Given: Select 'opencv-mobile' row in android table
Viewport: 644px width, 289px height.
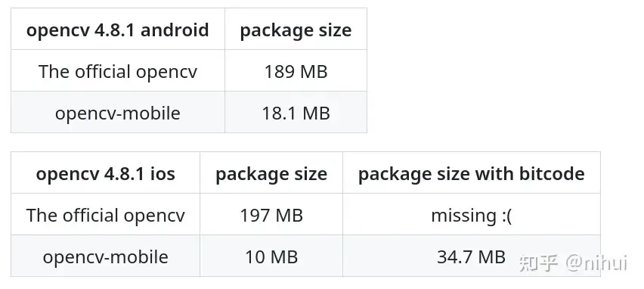Looking at the screenshot, I should click(x=189, y=112).
